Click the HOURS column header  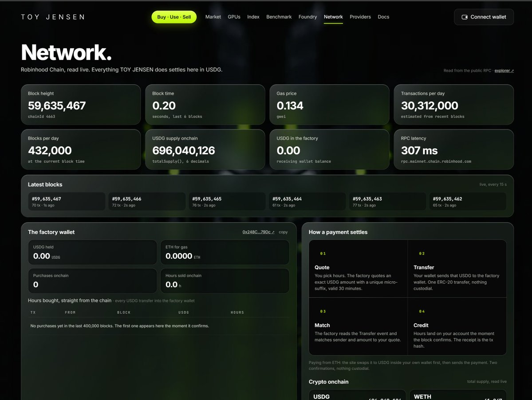[x=237, y=313]
